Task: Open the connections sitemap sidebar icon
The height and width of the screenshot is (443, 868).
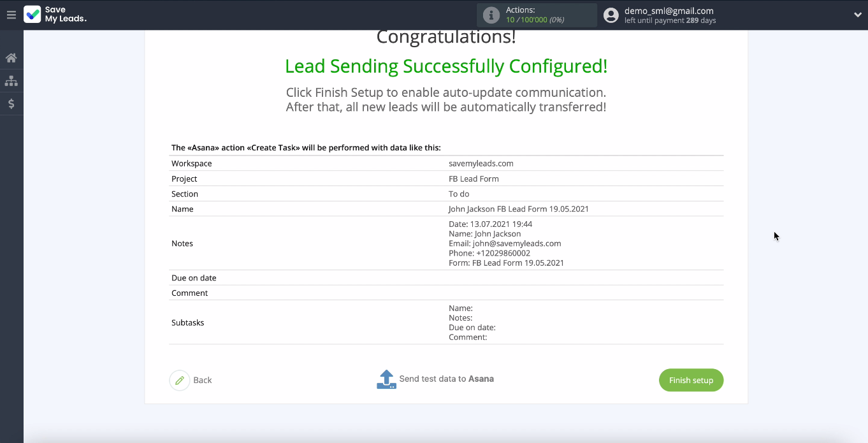Action: (11, 81)
